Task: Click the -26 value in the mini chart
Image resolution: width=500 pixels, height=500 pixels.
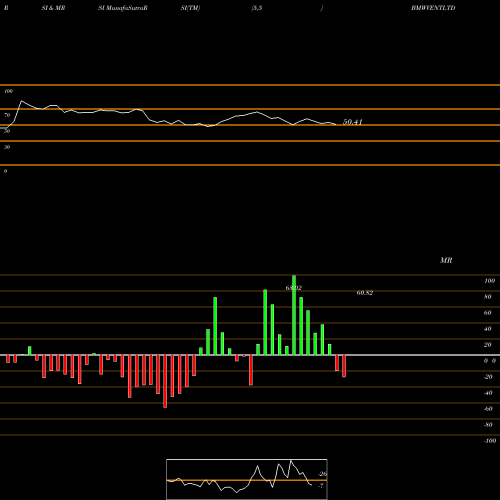Action: [323, 474]
